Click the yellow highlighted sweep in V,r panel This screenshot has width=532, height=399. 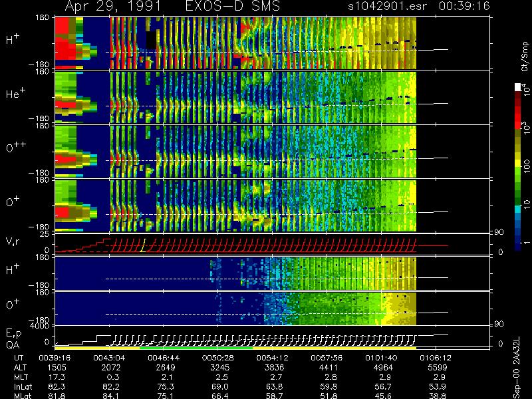[143, 245]
